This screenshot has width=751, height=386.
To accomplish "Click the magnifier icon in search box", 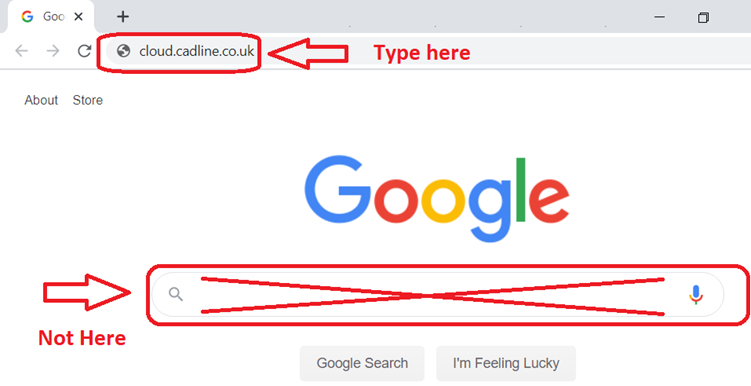I will pyautogui.click(x=176, y=294).
